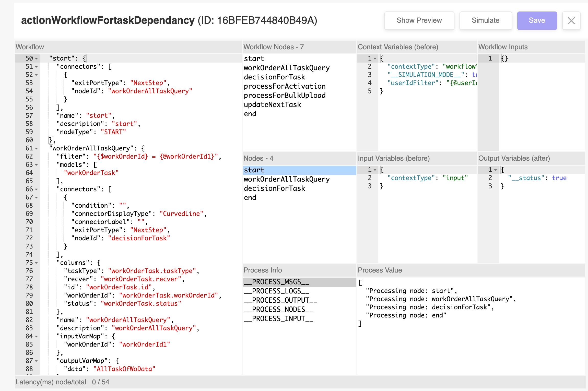Select __PROCESS_MSGS__ in Process Info
The width and height of the screenshot is (588, 391).
[x=299, y=282]
